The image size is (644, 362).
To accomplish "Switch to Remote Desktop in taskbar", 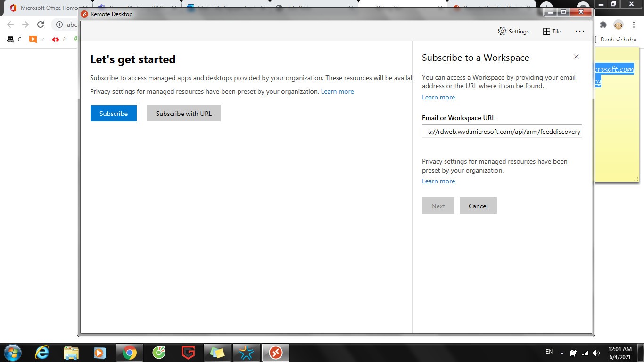I will pyautogui.click(x=276, y=353).
